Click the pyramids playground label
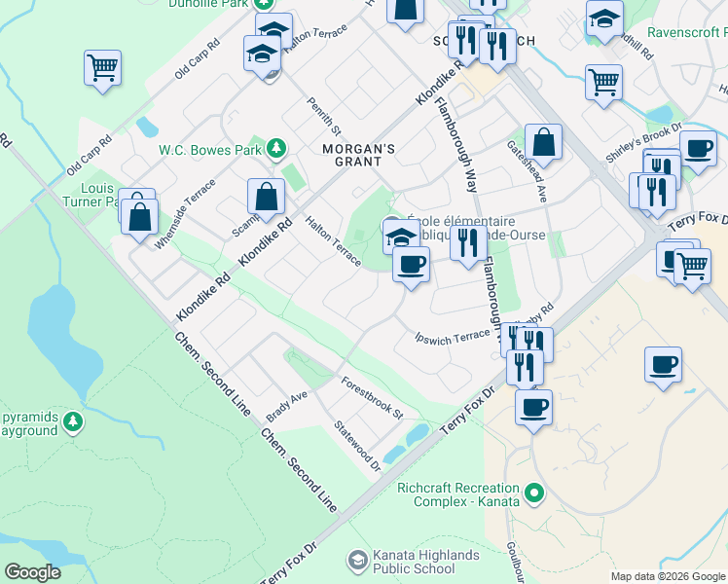The width and height of the screenshot is (728, 584). [x=30, y=423]
